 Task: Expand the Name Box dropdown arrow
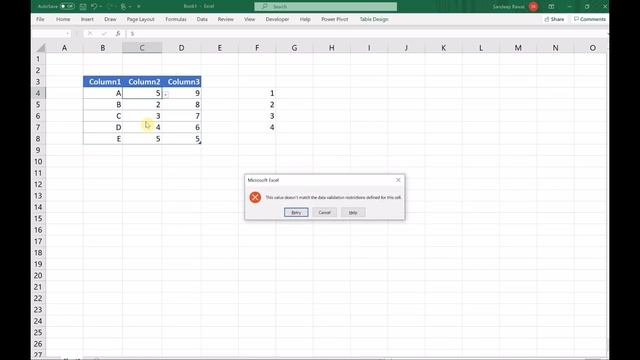click(68, 33)
